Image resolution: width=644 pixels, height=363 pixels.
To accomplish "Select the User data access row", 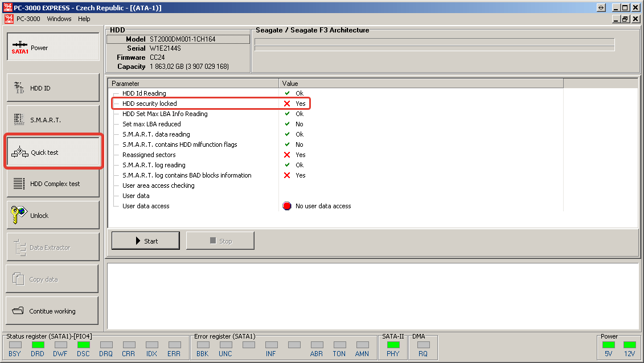I will click(x=335, y=206).
